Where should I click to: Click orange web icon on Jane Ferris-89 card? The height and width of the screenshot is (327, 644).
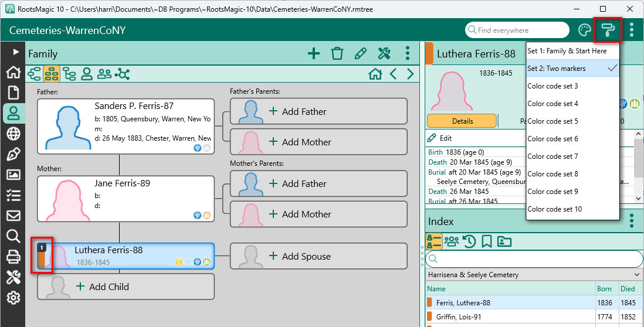click(206, 215)
